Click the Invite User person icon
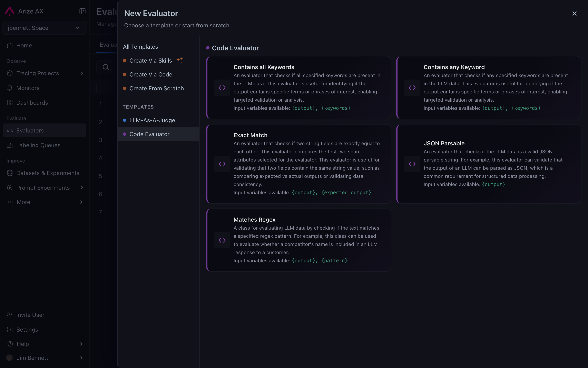The height and width of the screenshot is (368, 588). pos(10,315)
